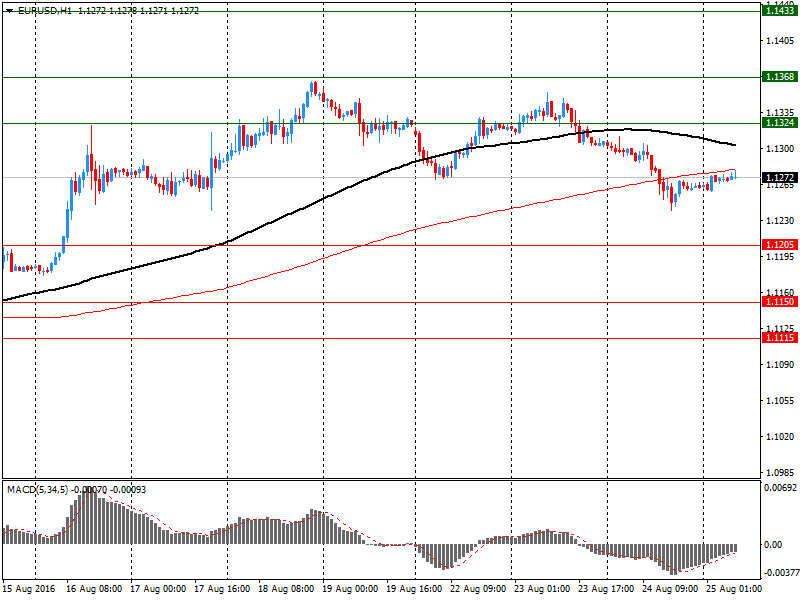Click the 1.1335 price scale value

coord(780,112)
